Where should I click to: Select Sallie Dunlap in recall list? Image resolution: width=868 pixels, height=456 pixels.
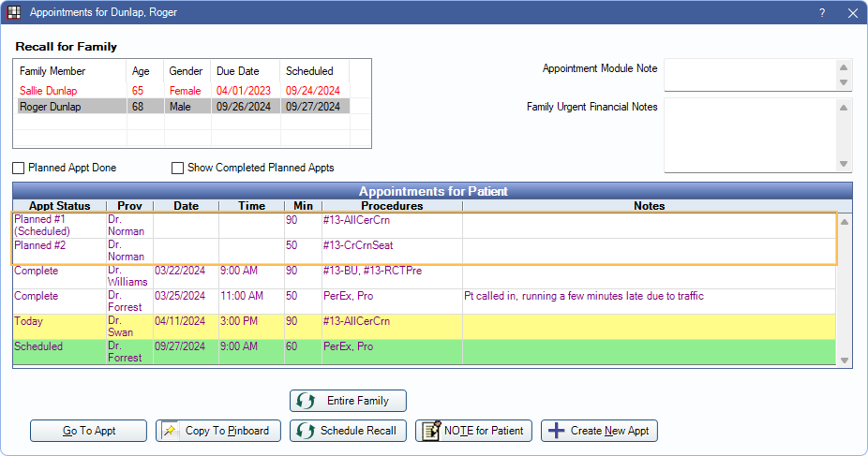click(x=48, y=91)
